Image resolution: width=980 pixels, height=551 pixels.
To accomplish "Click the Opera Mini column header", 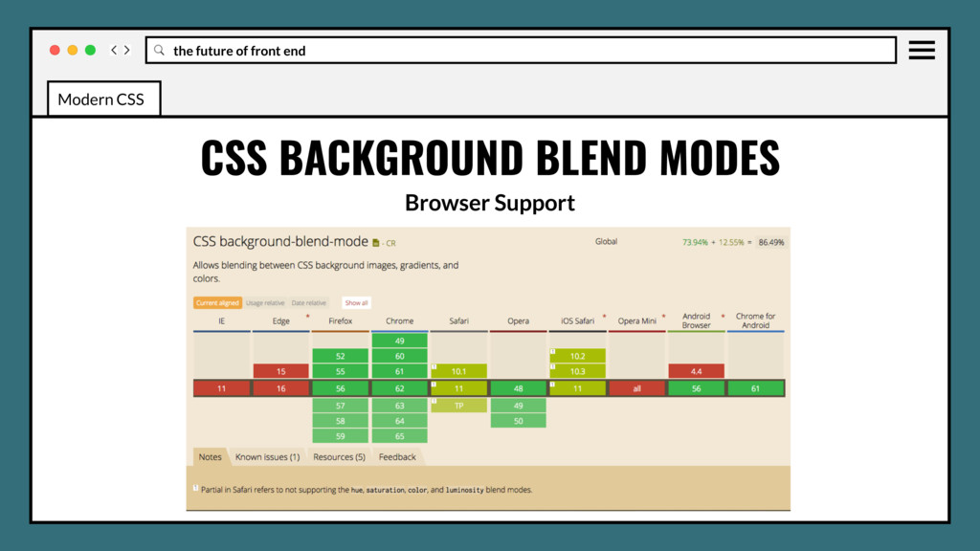I will [636, 321].
